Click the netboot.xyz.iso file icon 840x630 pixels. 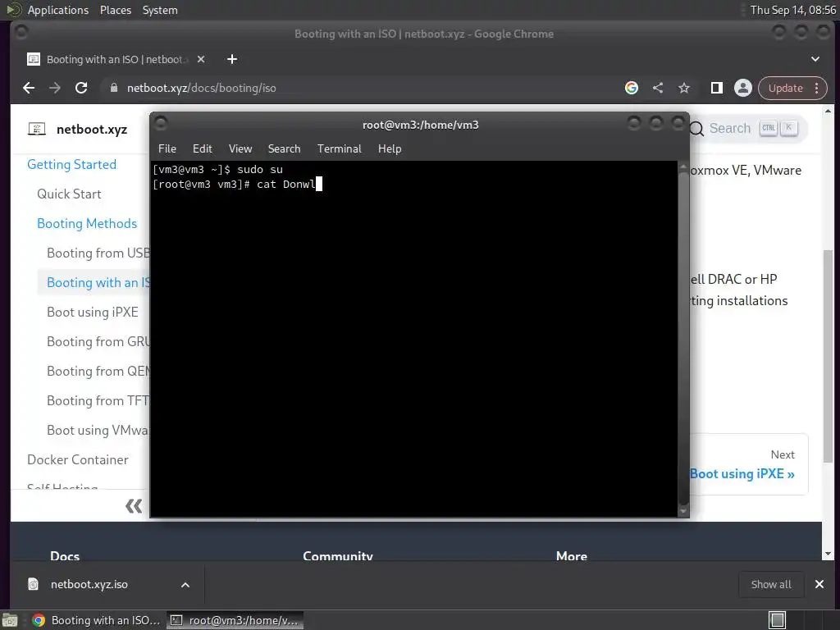pos(33,584)
